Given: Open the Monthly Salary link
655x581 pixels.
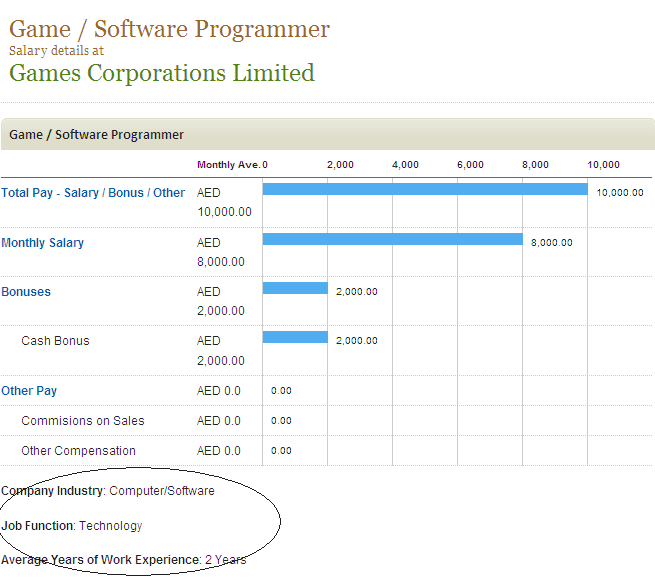Looking at the screenshot, I should tap(43, 243).
